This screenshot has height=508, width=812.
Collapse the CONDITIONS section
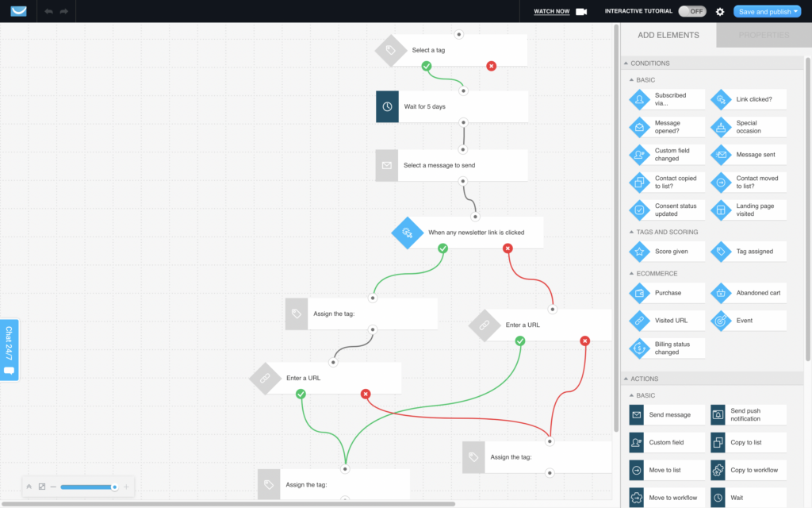[x=626, y=63]
